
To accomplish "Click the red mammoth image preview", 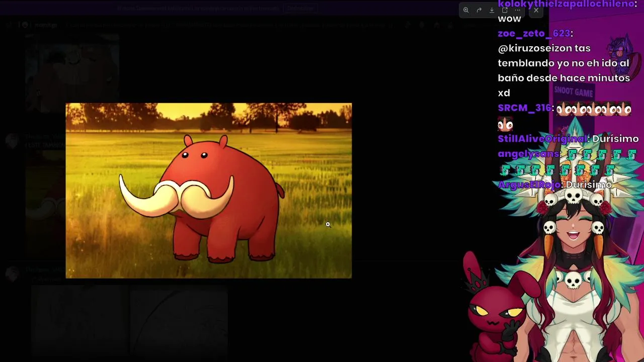I will pyautogui.click(x=209, y=191).
